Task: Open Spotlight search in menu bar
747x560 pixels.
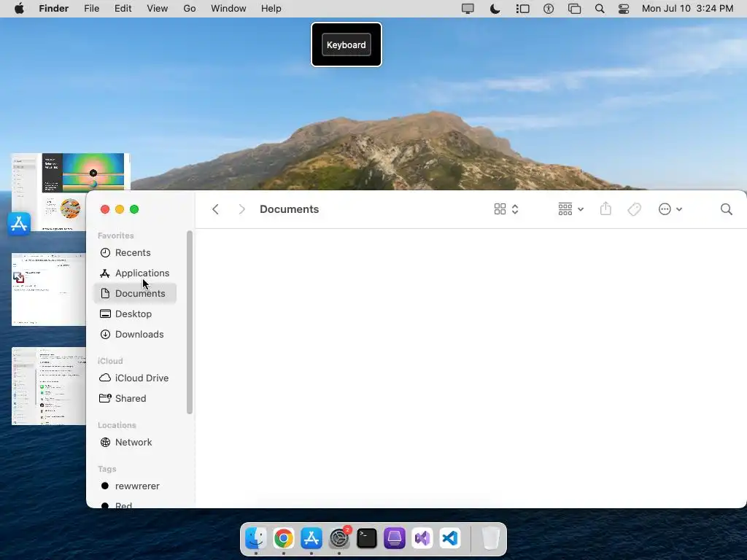Action: point(600,9)
